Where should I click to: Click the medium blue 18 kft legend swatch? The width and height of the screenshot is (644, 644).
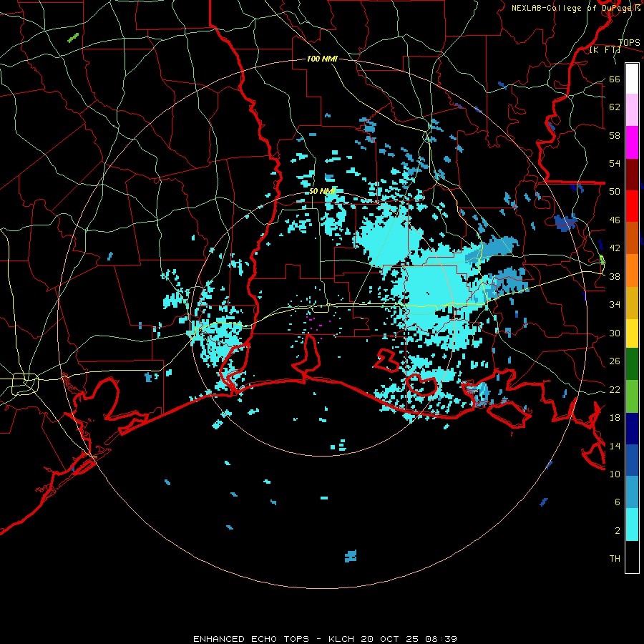[632, 460]
